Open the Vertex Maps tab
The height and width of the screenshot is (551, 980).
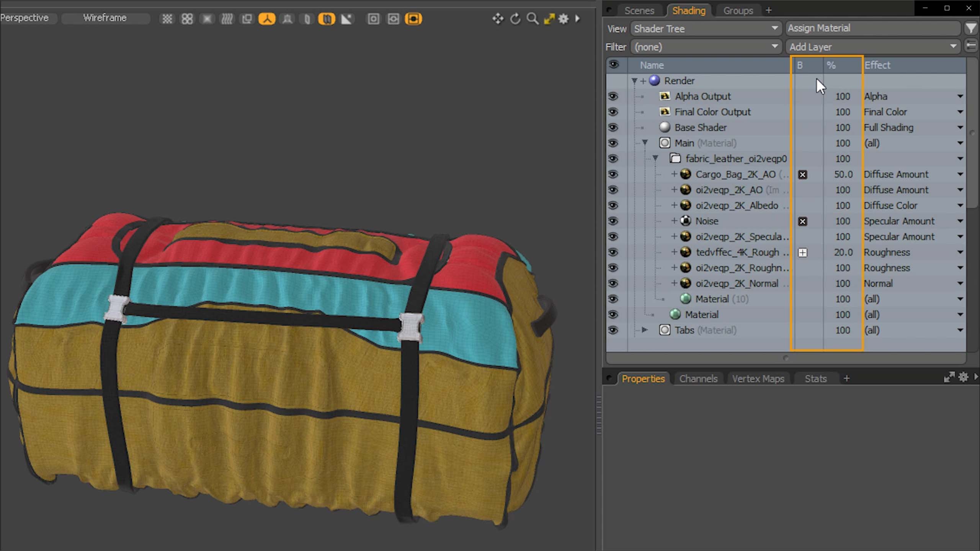758,378
